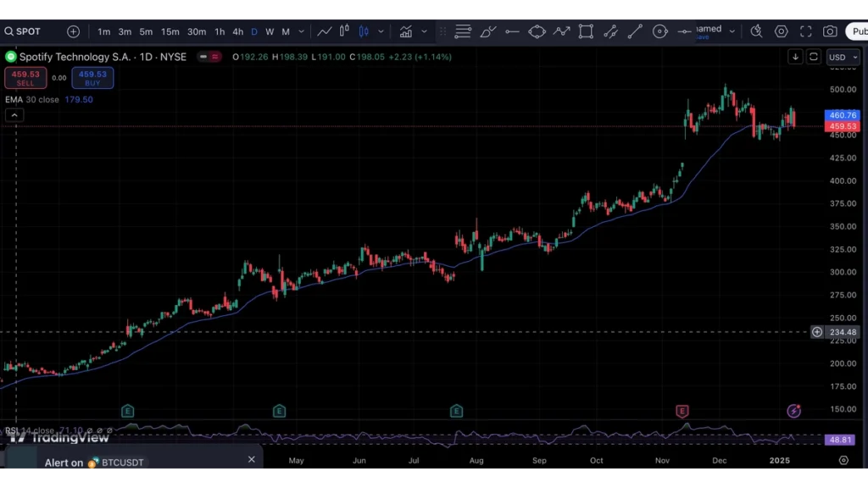Open the Indicators menu
The image size is (868, 488).
(x=406, y=31)
